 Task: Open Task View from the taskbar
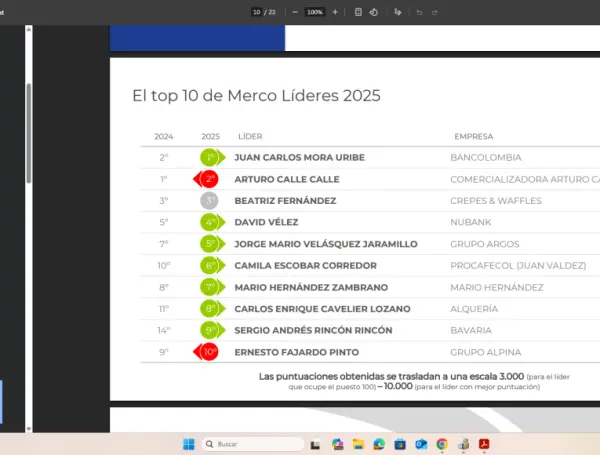point(315,444)
